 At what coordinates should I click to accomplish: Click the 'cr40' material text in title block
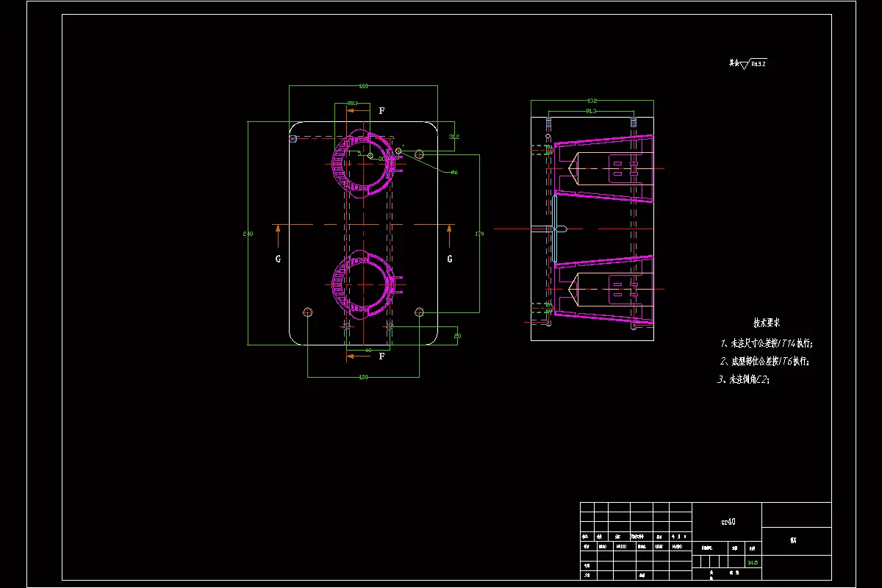[x=728, y=521]
